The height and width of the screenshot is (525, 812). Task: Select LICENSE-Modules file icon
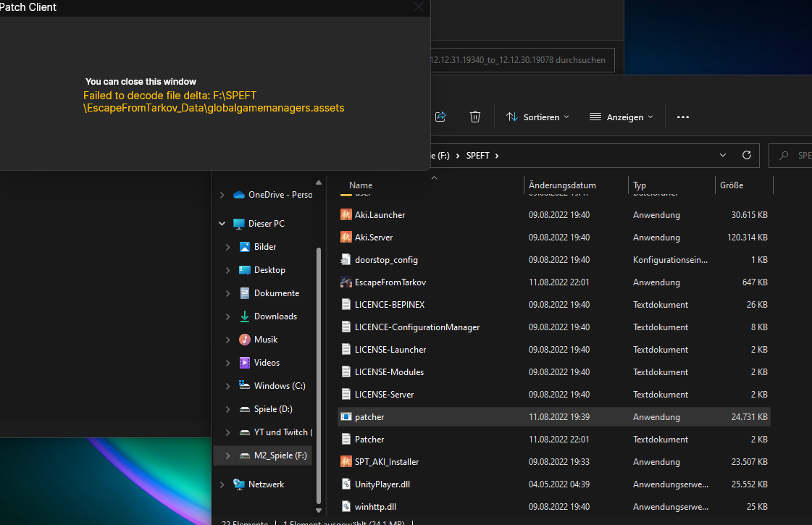click(x=346, y=371)
